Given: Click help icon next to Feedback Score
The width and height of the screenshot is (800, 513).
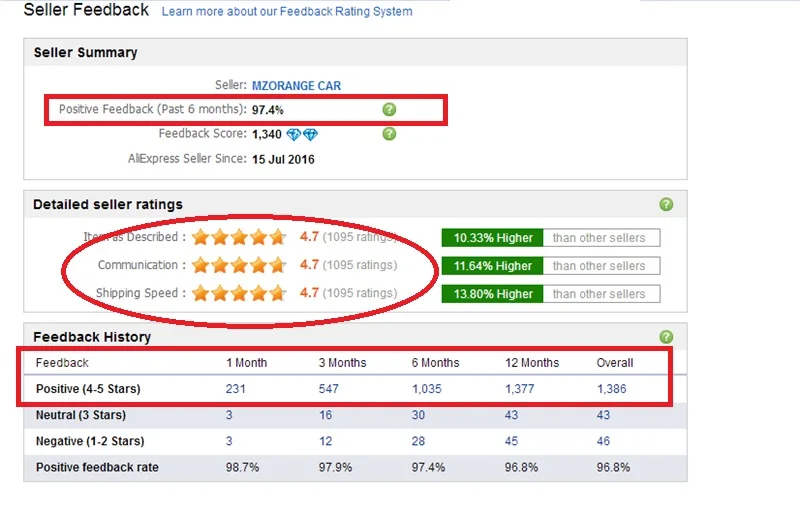Looking at the screenshot, I should [x=389, y=134].
